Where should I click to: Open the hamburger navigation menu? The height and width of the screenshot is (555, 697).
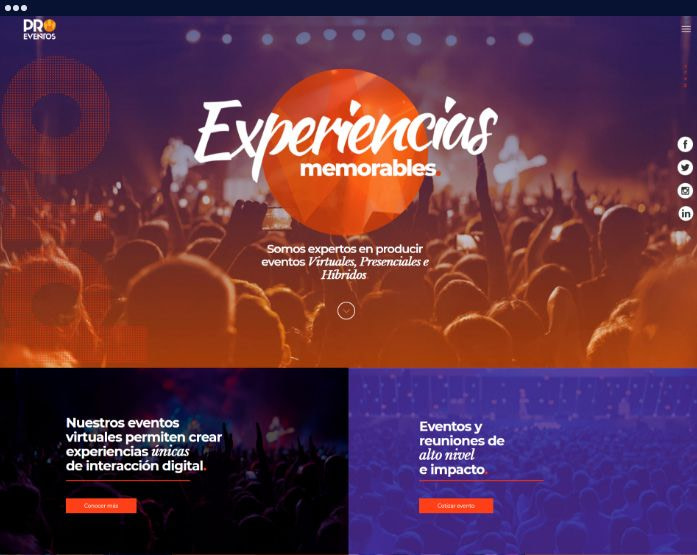686,29
